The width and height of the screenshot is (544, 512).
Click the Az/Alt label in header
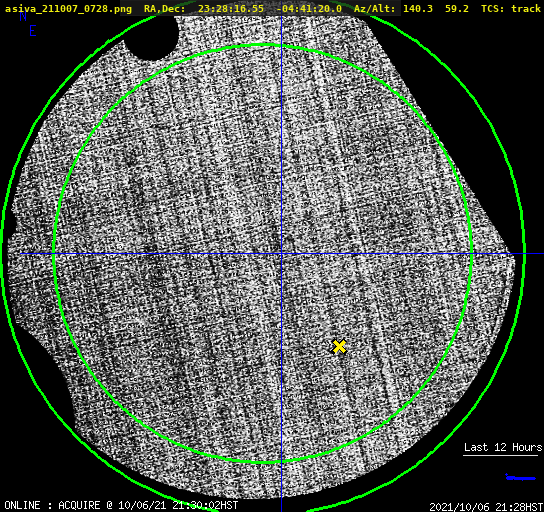[x=375, y=9]
